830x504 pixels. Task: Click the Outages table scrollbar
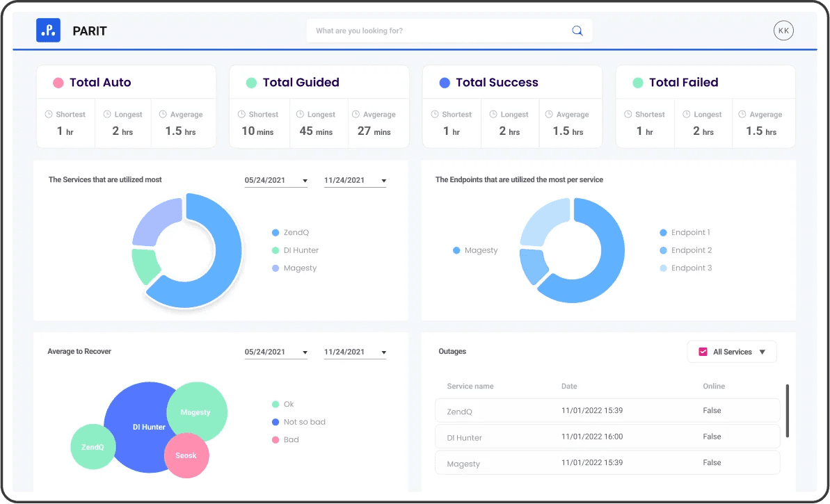coord(787,411)
